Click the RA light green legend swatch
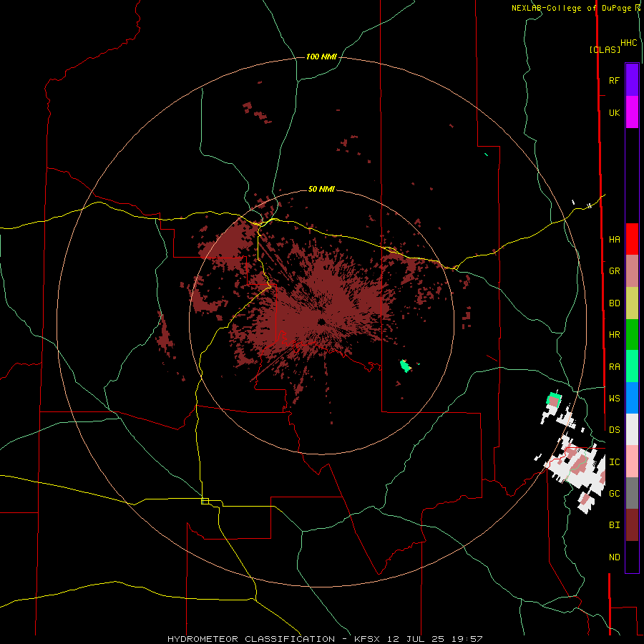The width and height of the screenshot is (644, 644). (x=632, y=366)
